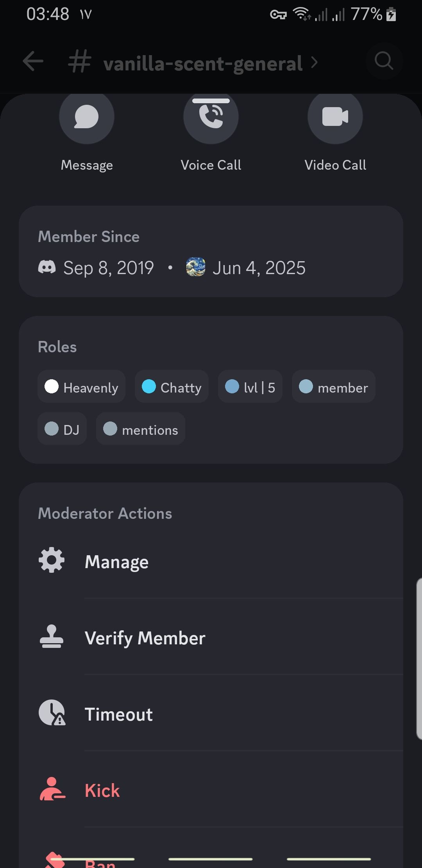
Task: Click the Manage gear icon
Action: [x=52, y=560]
